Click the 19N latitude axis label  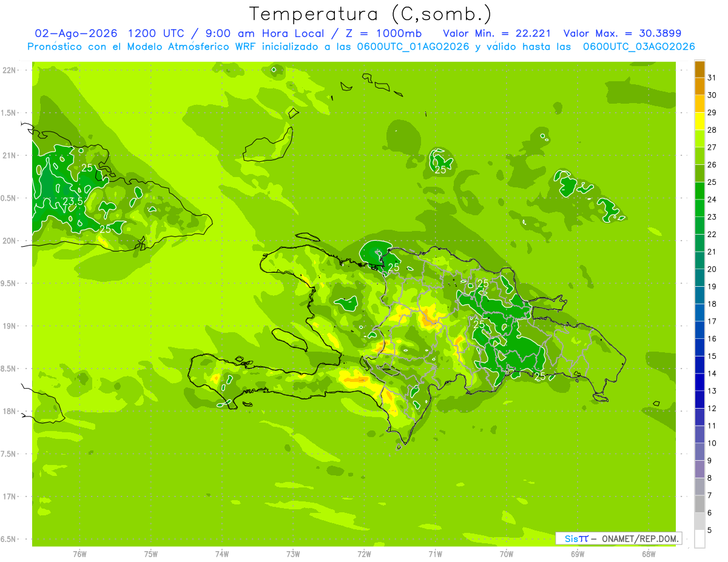coord(9,326)
